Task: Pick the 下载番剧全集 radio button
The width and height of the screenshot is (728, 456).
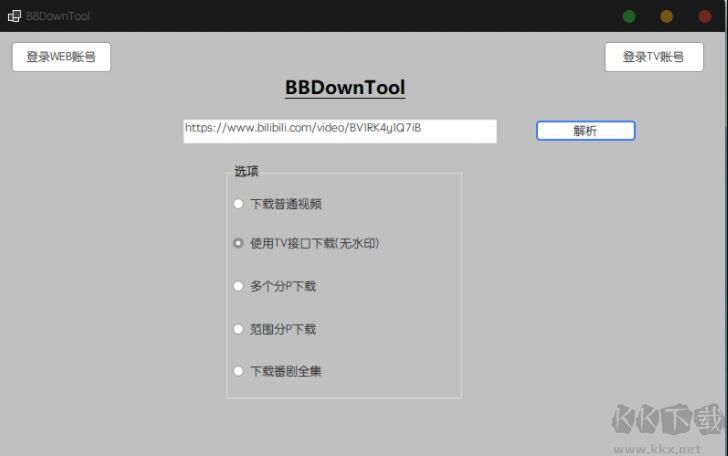Action: (238, 371)
